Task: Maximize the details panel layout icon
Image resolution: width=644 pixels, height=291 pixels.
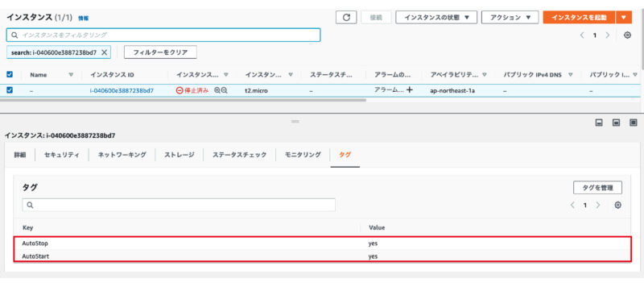Action: tap(634, 123)
